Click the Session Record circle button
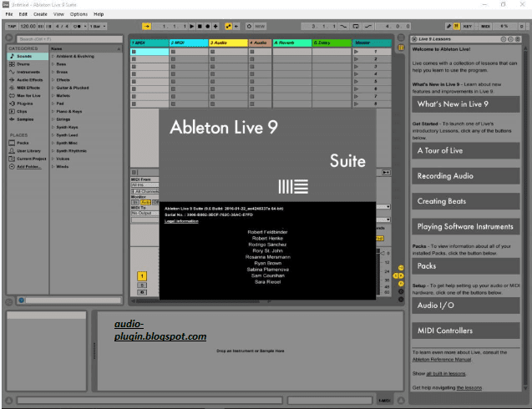Image resolution: width=532 pixels, height=409 pixels. (x=249, y=26)
